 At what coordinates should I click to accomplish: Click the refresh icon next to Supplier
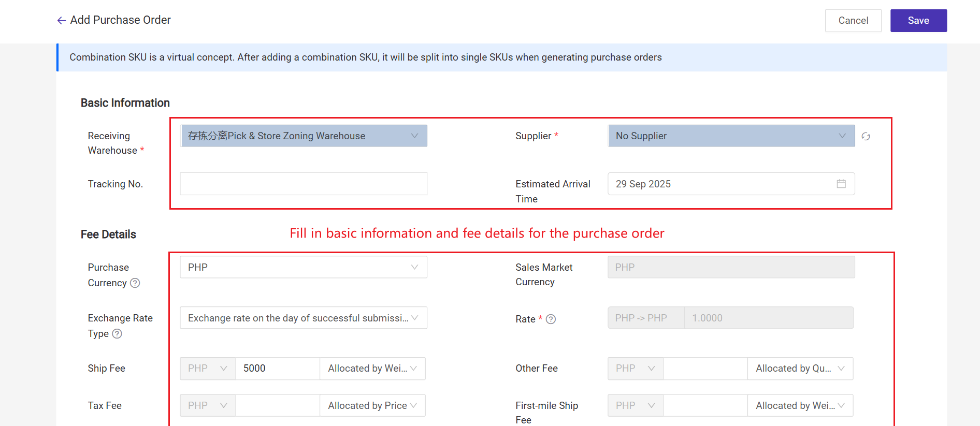(866, 137)
